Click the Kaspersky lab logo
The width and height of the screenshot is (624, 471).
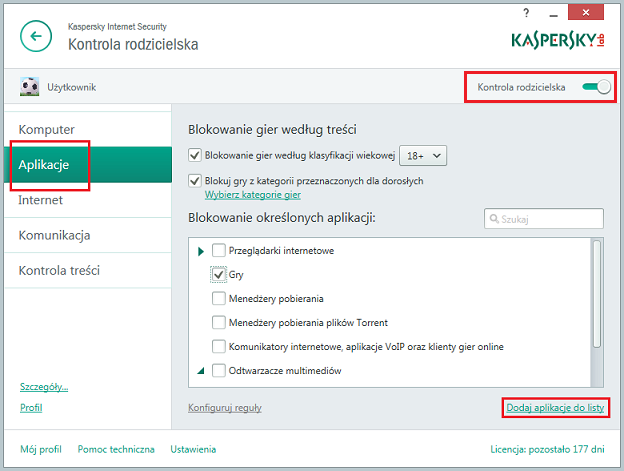pos(558,41)
